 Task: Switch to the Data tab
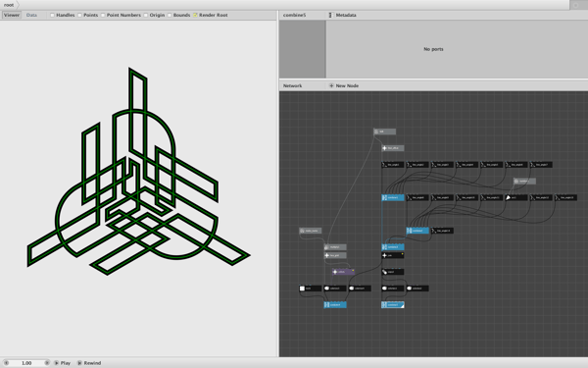click(x=31, y=15)
